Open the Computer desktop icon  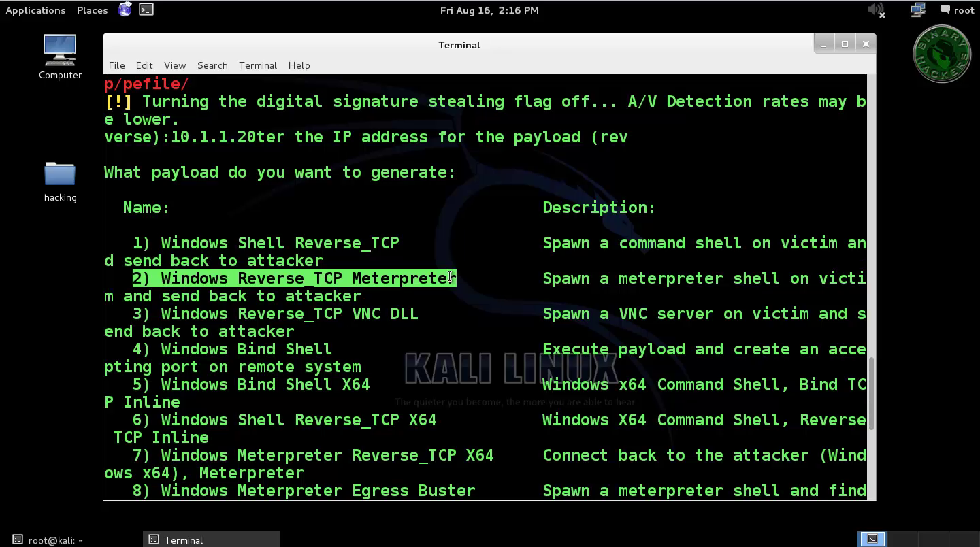[60, 56]
